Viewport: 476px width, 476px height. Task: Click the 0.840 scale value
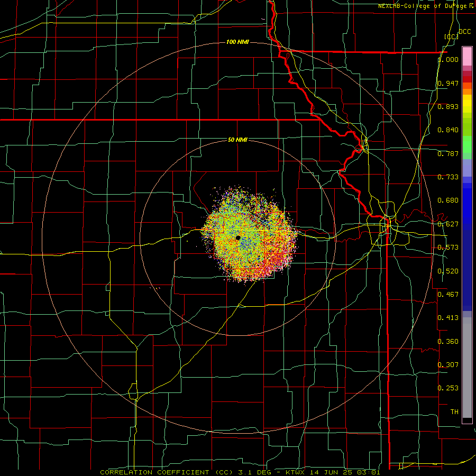coord(448,130)
